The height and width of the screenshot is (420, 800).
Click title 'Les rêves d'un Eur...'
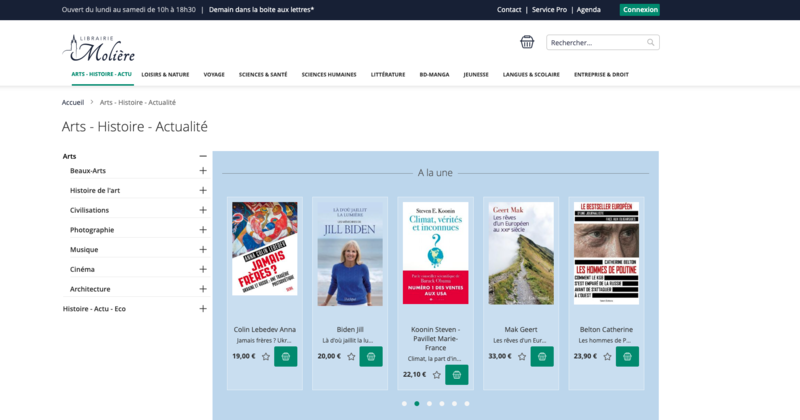[x=521, y=340]
